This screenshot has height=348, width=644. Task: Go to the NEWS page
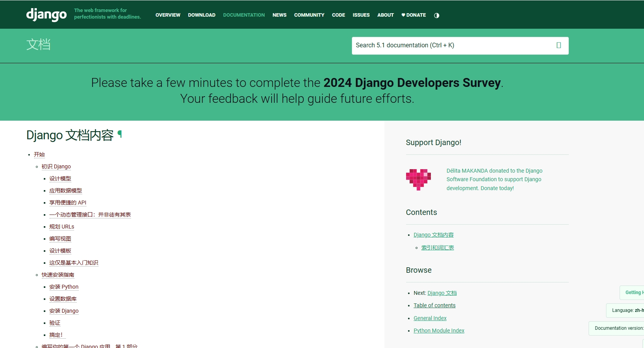pyautogui.click(x=279, y=15)
